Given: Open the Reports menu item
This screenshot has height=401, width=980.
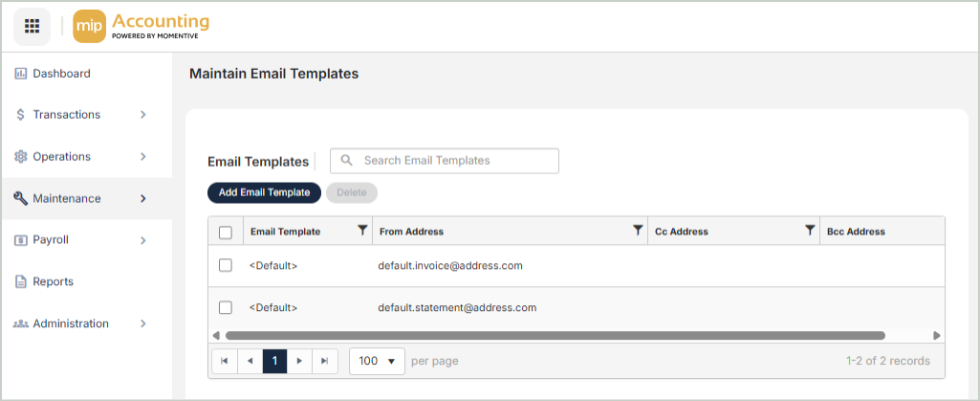Looking at the screenshot, I should [53, 281].
